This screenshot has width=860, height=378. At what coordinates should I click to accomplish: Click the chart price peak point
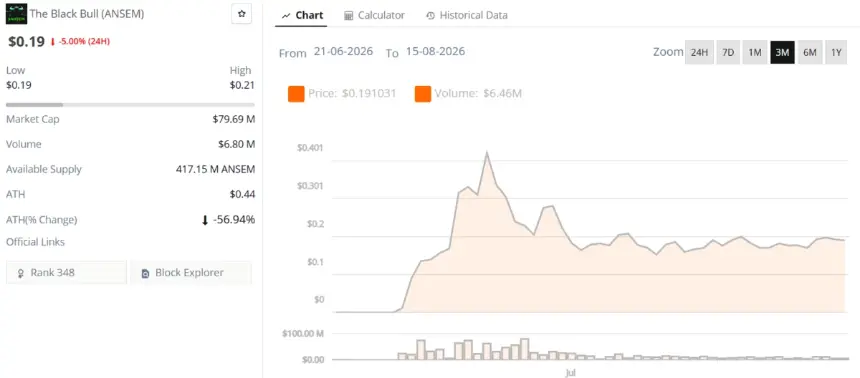click(486, 153)
